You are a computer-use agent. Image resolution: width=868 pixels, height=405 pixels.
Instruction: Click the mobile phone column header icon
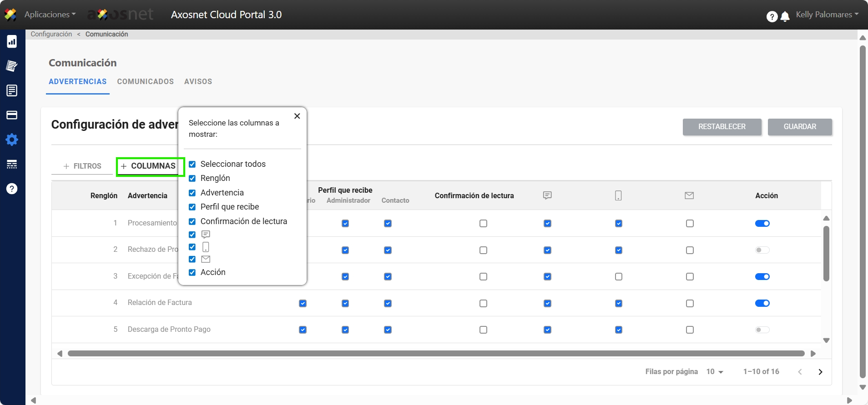(618, 195)
